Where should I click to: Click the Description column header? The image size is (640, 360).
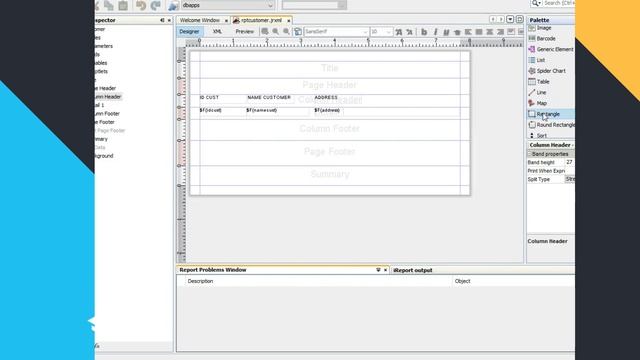click(x=200, y=281)
